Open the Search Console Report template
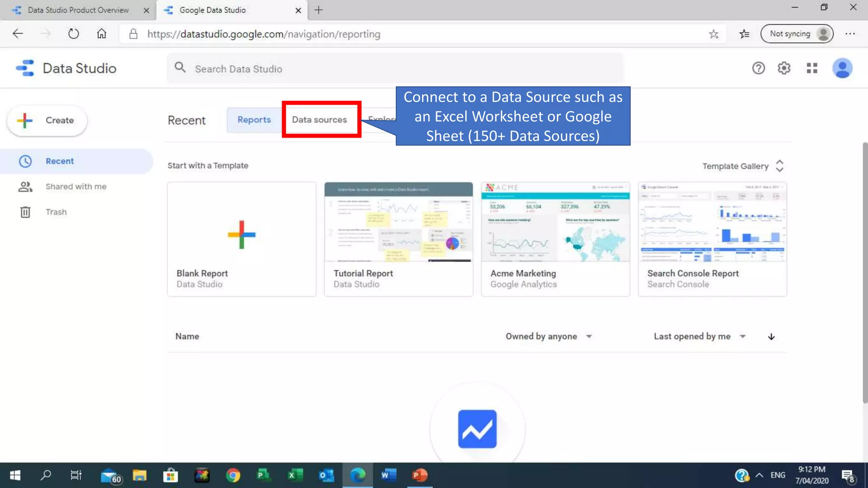The height and width of the screenshot is (488, 868). tap(712, 239)
